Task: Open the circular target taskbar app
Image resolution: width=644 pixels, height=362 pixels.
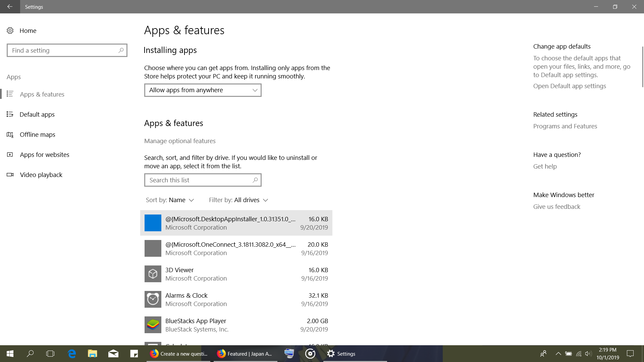Action: tap(310, 354)
